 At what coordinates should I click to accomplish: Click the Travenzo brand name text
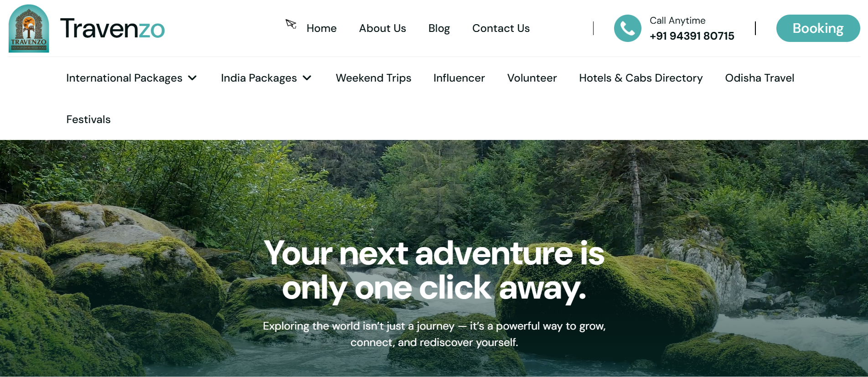pyautogui.click(x=112, y=28)
